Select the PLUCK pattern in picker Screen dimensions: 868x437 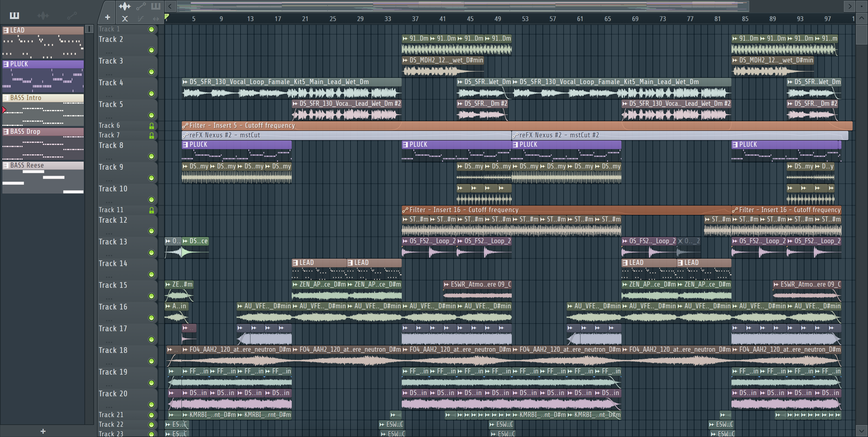tap(43, 76)
